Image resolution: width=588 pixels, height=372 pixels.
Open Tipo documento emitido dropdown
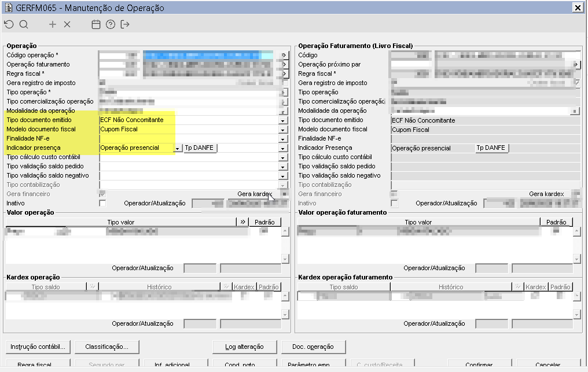283,120
